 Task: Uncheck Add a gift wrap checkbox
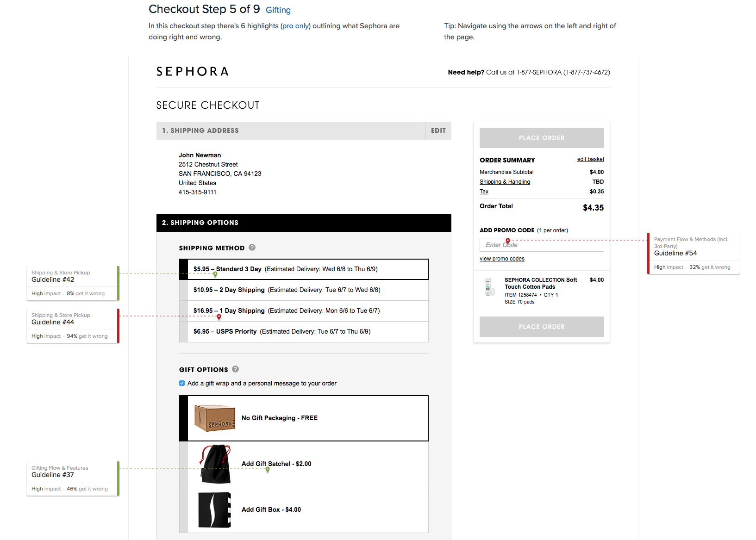coord(182,383)
